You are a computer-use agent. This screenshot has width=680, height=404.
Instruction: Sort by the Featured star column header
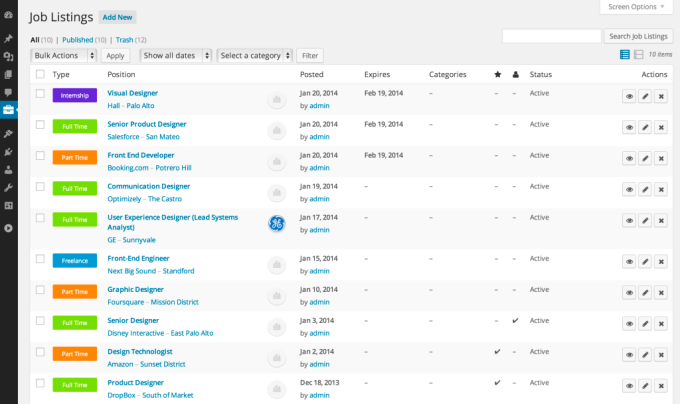pos(497,75)
